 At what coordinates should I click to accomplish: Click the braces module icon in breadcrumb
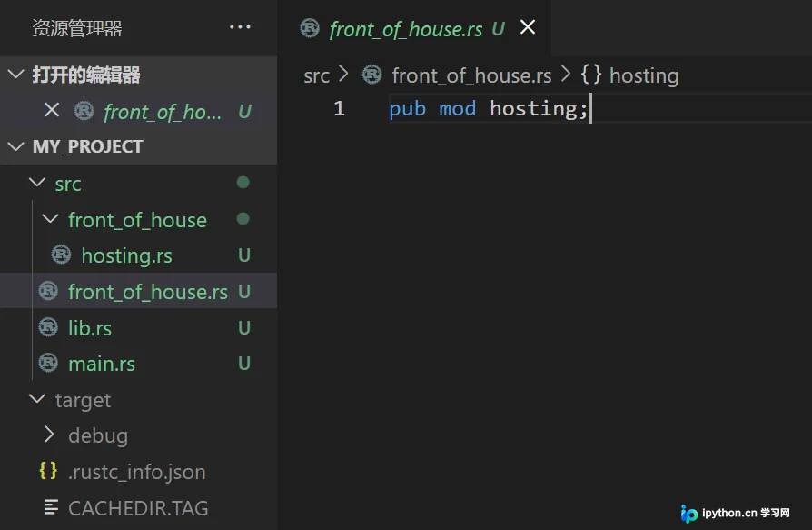click(591, 75)
